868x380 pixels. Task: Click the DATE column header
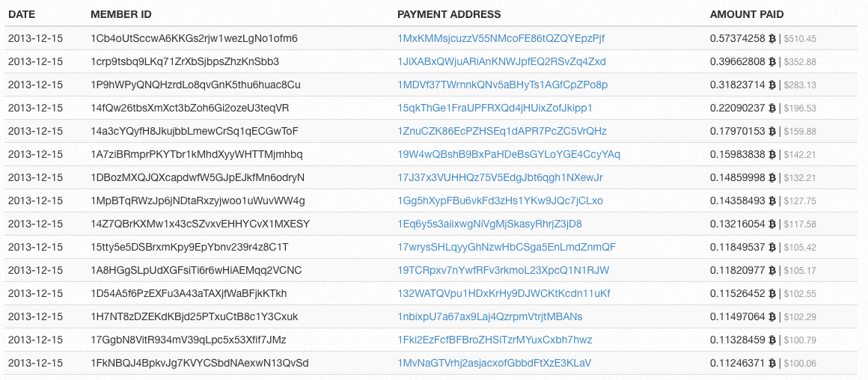22,15
